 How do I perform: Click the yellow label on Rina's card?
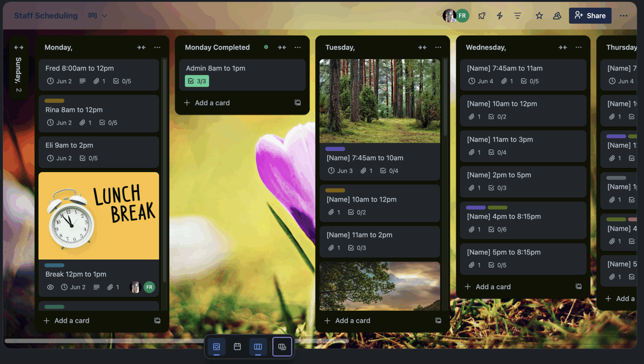(x=54, y=101)
